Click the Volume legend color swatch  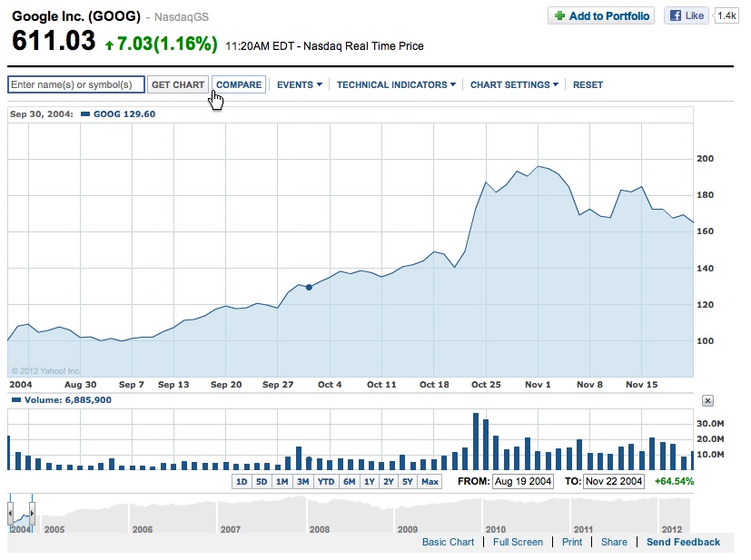click(16, 399)
